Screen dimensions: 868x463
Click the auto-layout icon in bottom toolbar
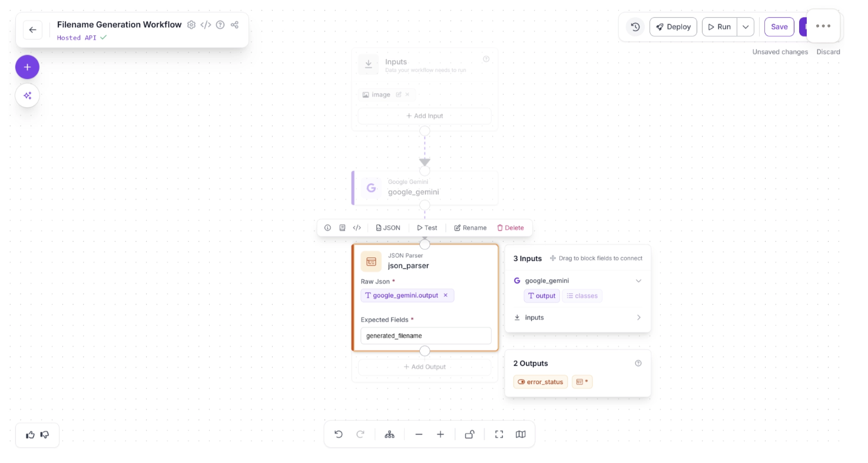tap(389, 435)
